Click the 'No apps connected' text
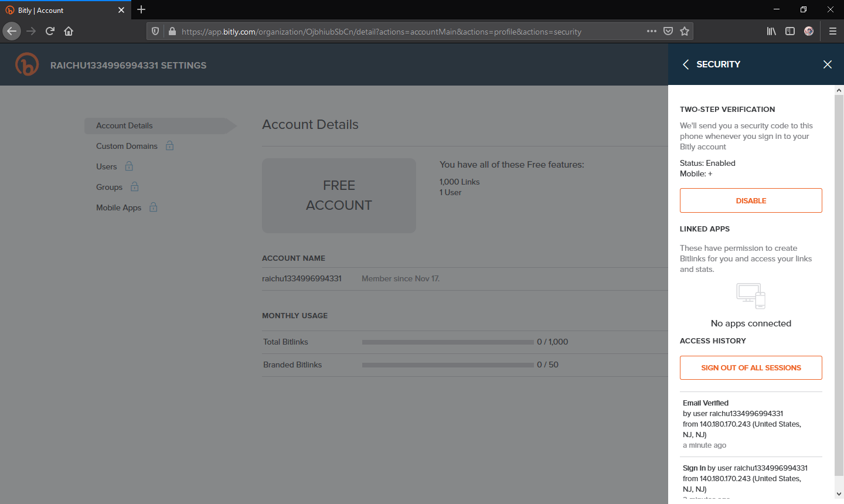Viewport: 844px width, 504px height. click(751, 323)
